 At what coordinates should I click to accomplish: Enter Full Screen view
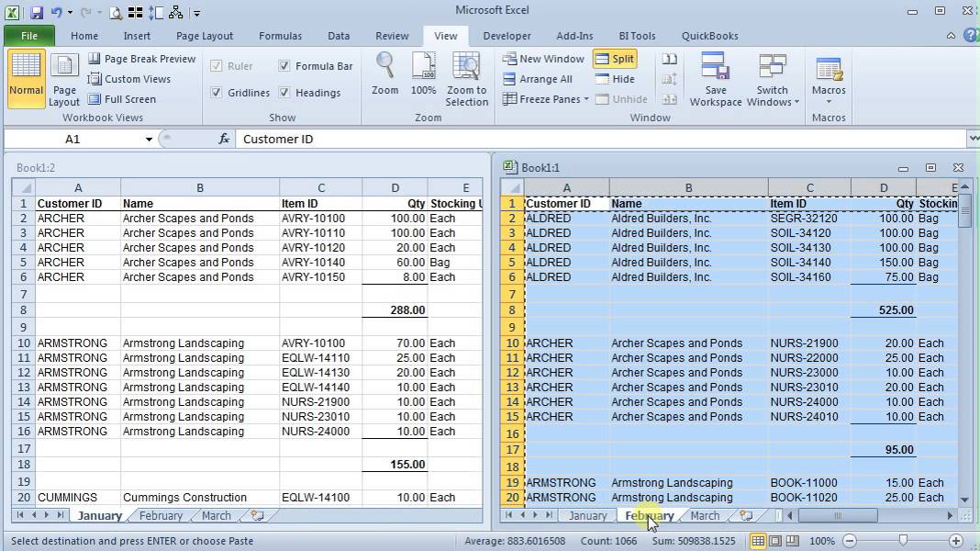[x=122, y=99]
